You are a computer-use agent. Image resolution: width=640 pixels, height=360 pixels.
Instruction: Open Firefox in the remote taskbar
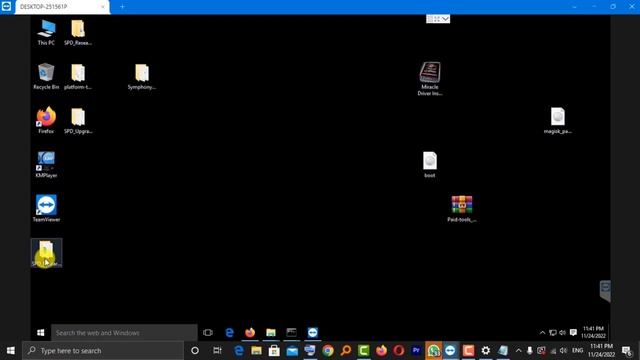(x=250, y=333)
